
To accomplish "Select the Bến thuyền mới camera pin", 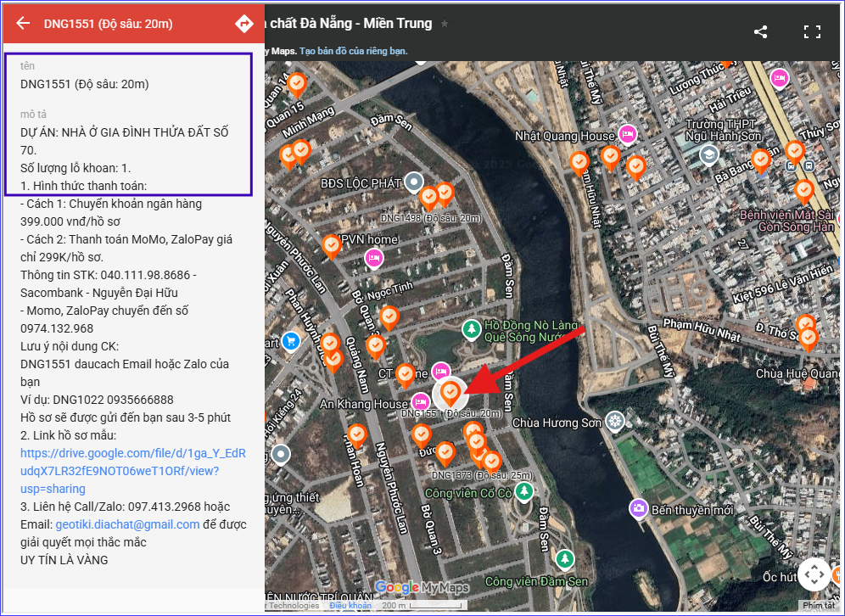I will (639, 507).
